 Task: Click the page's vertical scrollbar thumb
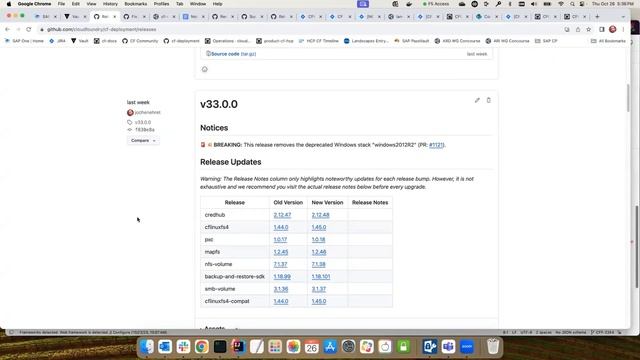click(x=628, y=98)
